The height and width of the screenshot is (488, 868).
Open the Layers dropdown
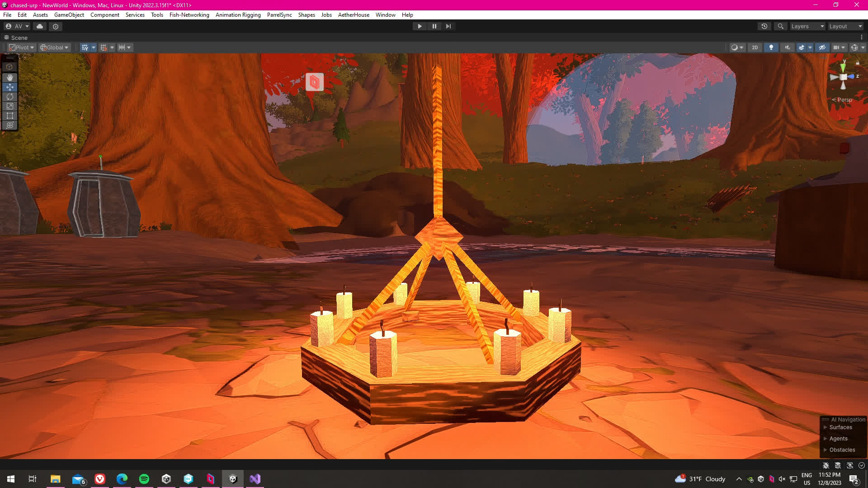tap(807, 26)
